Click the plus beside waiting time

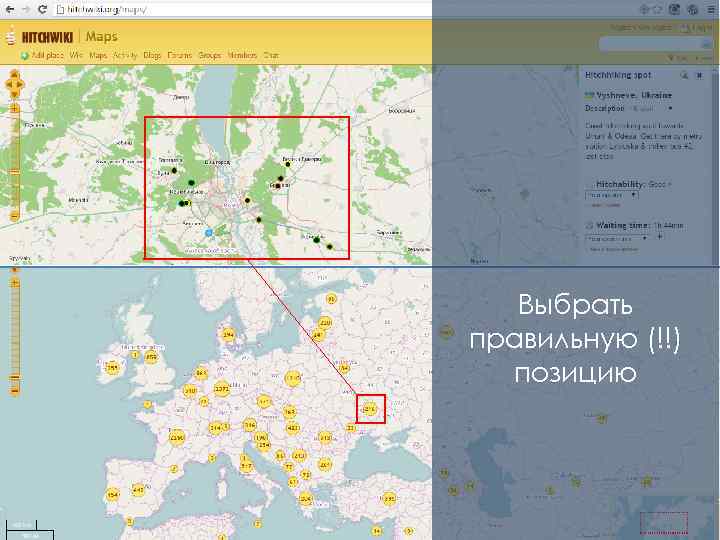point(660,237)
